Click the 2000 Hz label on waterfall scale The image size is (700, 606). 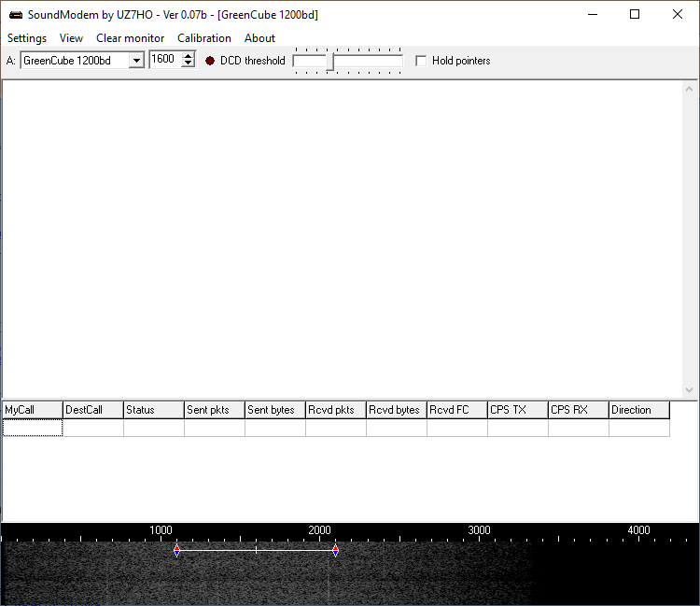pos(319,530)
